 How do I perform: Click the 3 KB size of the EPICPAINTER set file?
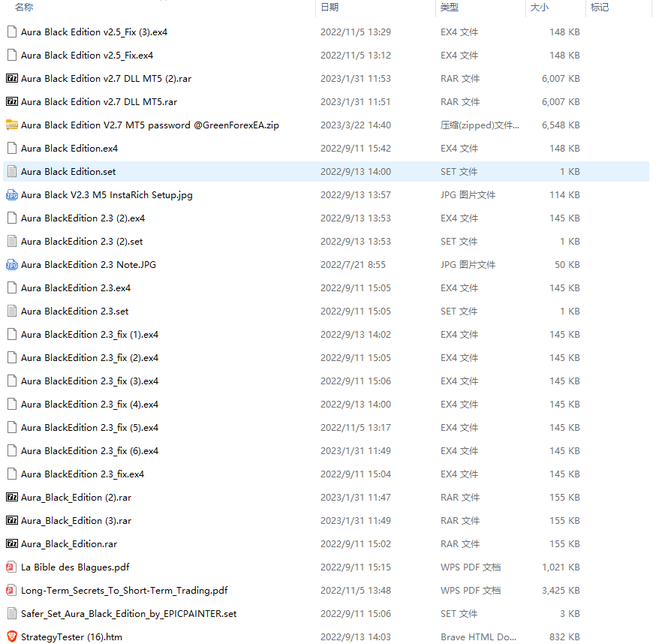(570, 614)
